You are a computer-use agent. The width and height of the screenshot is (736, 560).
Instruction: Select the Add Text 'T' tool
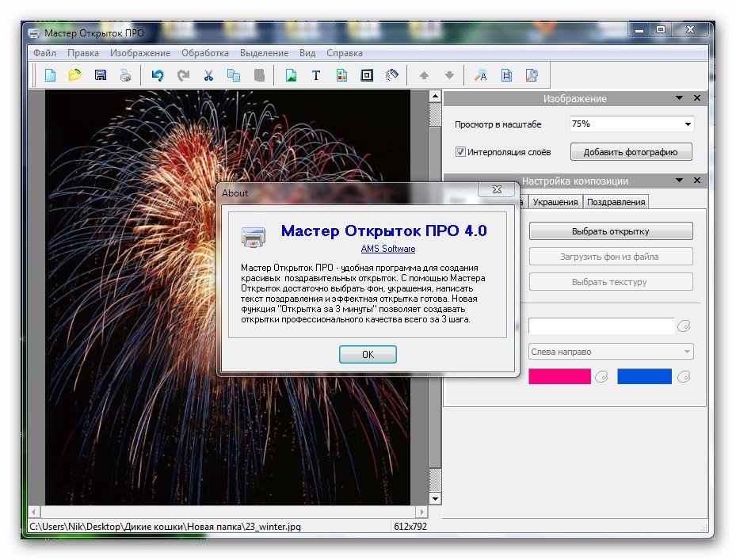tap(315, 76)
